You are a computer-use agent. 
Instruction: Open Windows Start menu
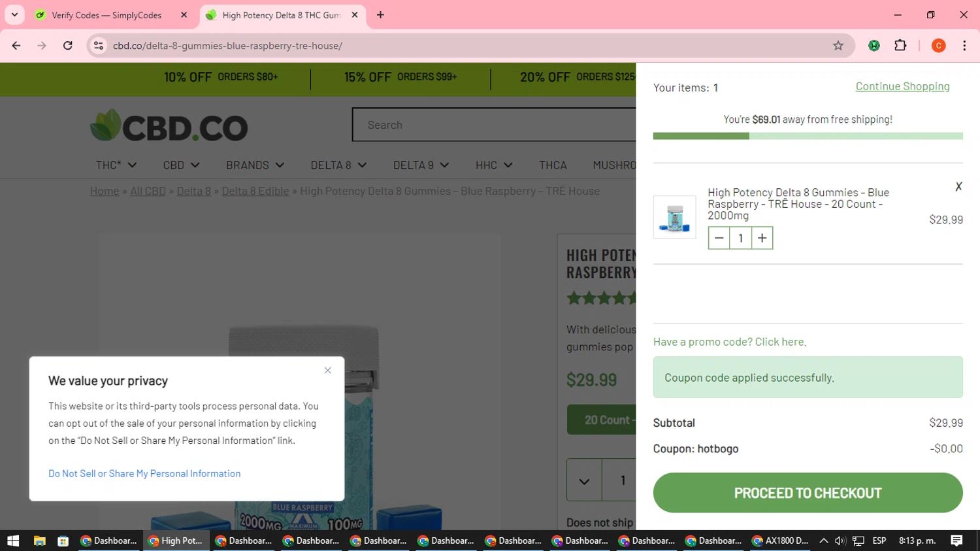[13, 541]
